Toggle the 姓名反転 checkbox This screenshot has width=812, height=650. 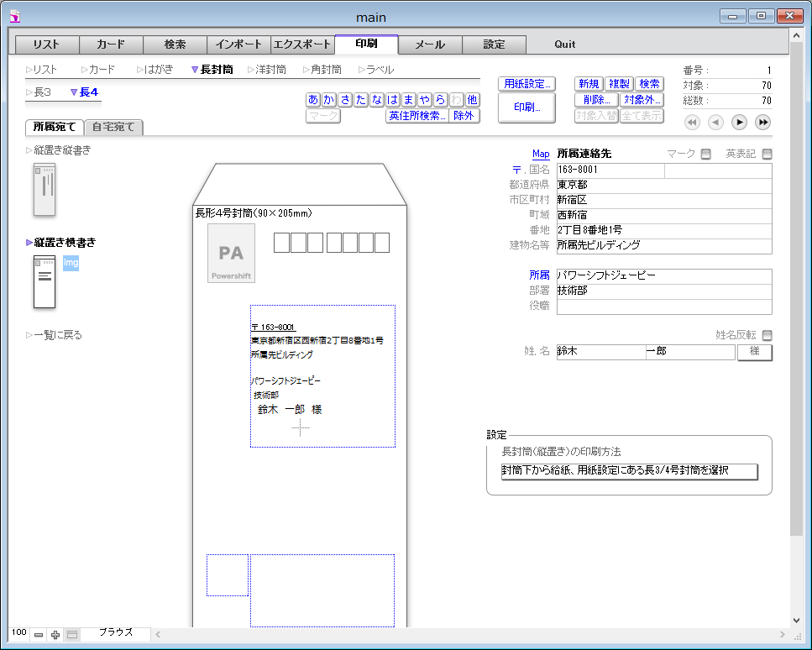[x=767, y=335]
